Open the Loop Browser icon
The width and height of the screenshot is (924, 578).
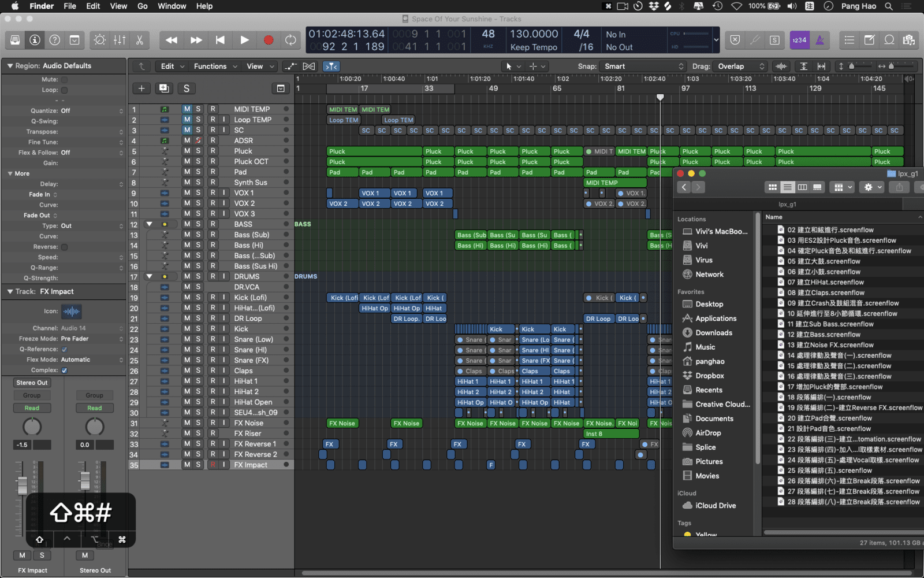pos(889,40)
